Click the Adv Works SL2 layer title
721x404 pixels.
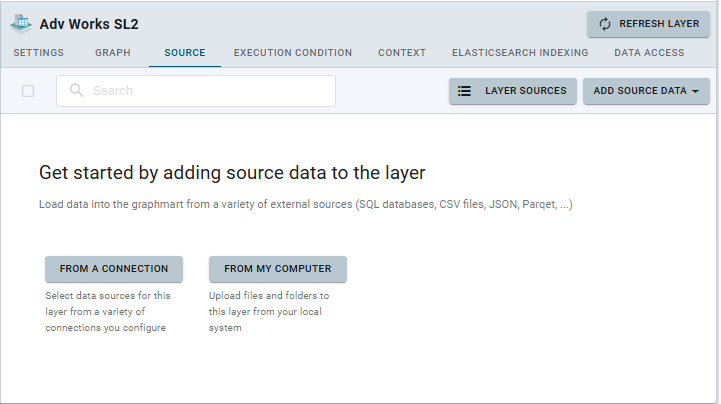[89, 23]
